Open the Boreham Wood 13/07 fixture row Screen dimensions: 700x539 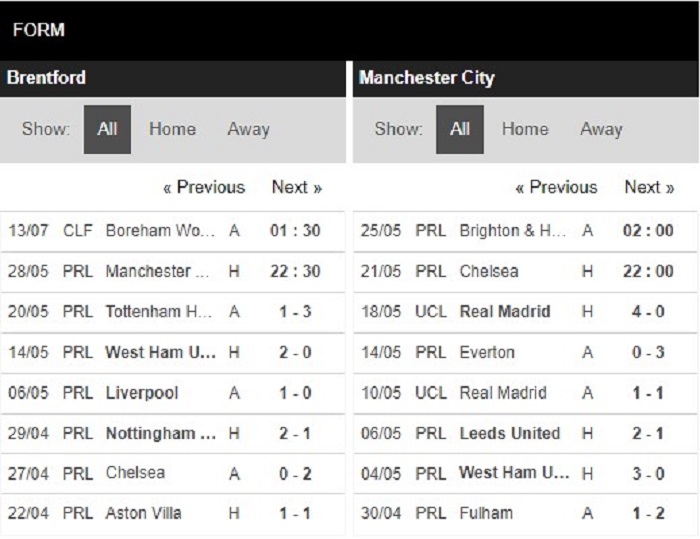pos(172,231)
